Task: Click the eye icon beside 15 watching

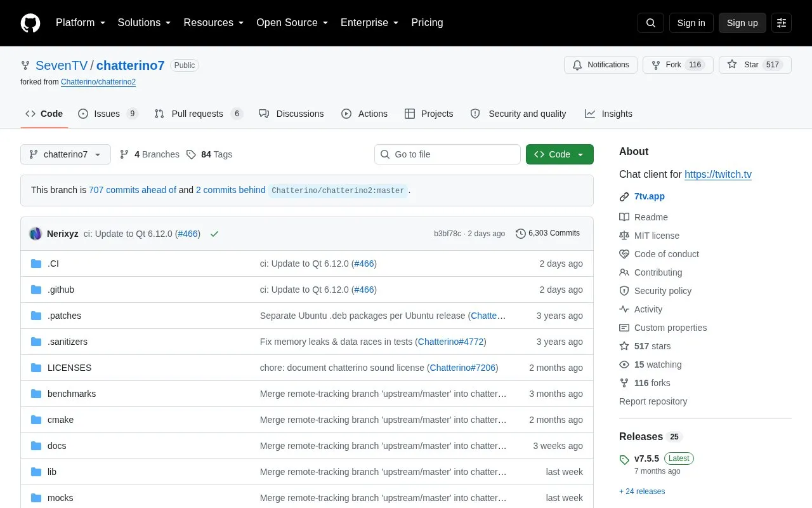Action: 624,364
